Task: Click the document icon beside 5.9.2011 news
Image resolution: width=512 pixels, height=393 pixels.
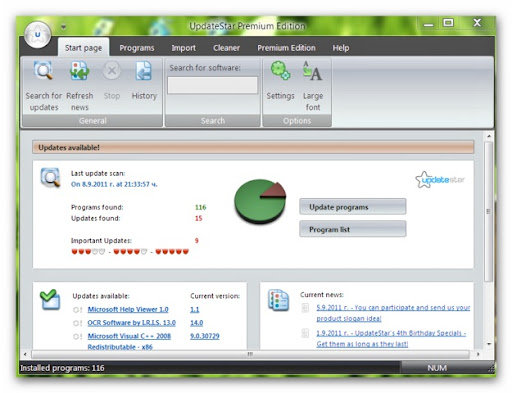Action: [x=305, y=308]
